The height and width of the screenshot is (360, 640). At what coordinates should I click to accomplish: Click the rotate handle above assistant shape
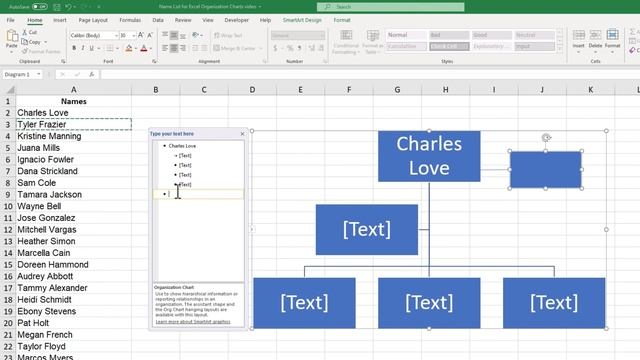pos(546,138)
